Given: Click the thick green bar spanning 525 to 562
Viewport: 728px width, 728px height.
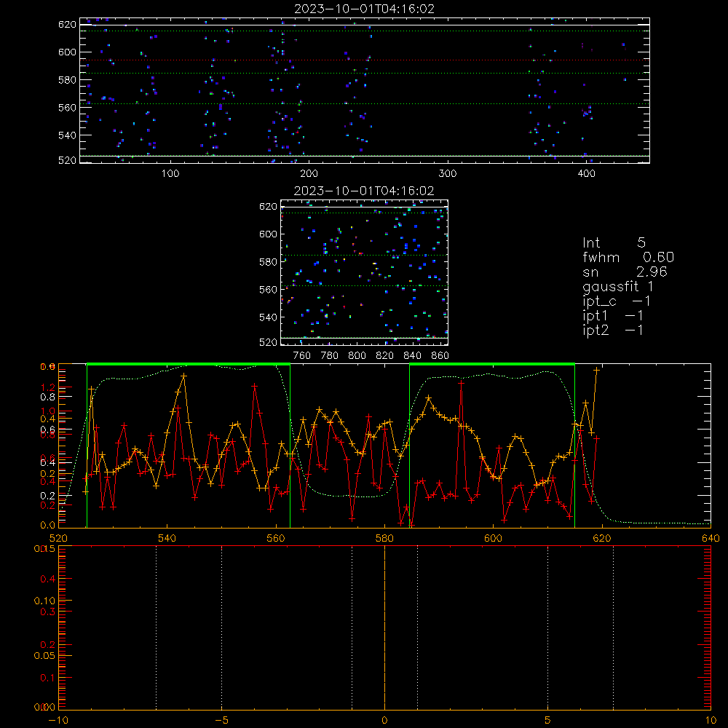Looking at the screenshot, I should point(189,365).
